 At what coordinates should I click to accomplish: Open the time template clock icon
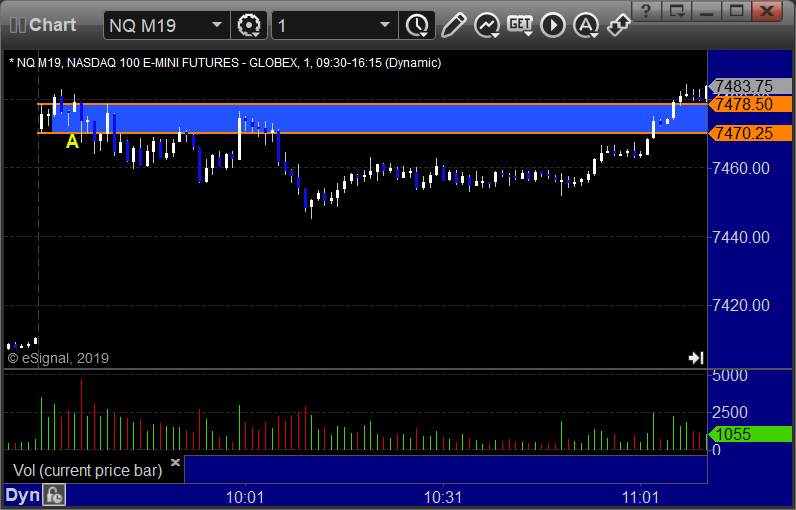tap(417, 25)
